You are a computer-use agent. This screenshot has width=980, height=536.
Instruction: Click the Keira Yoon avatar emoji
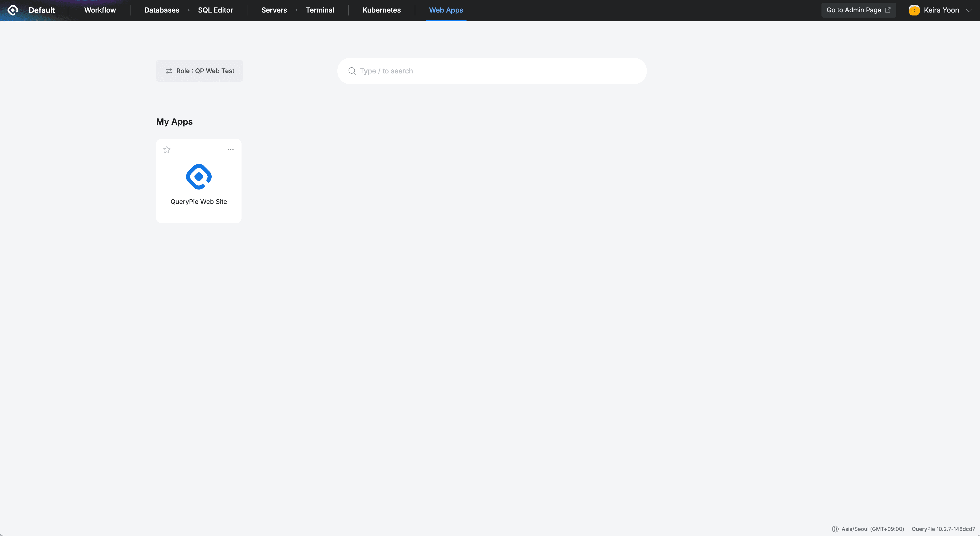[914, 10]
